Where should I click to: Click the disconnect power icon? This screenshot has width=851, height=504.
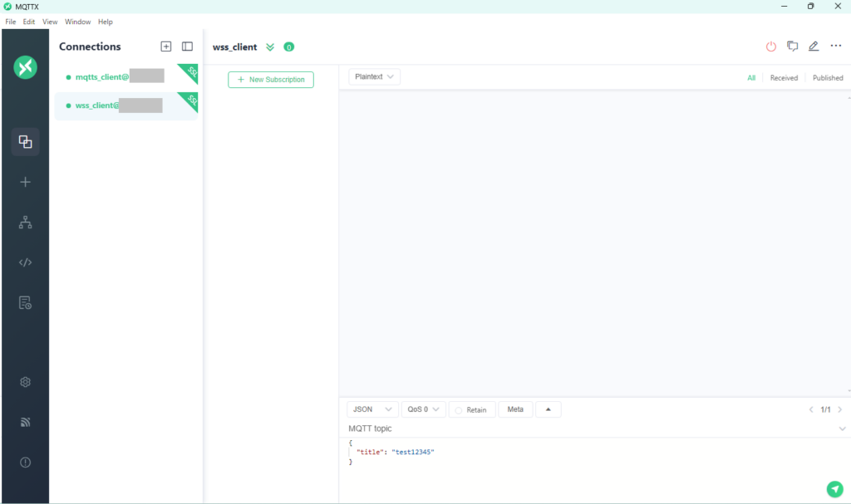770,46
